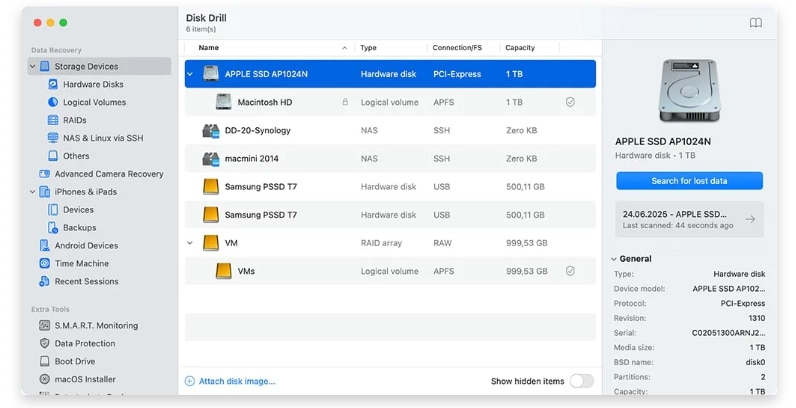Sort by Connection/FS column header
Screen dimensions: 796x408
point(457,48)
